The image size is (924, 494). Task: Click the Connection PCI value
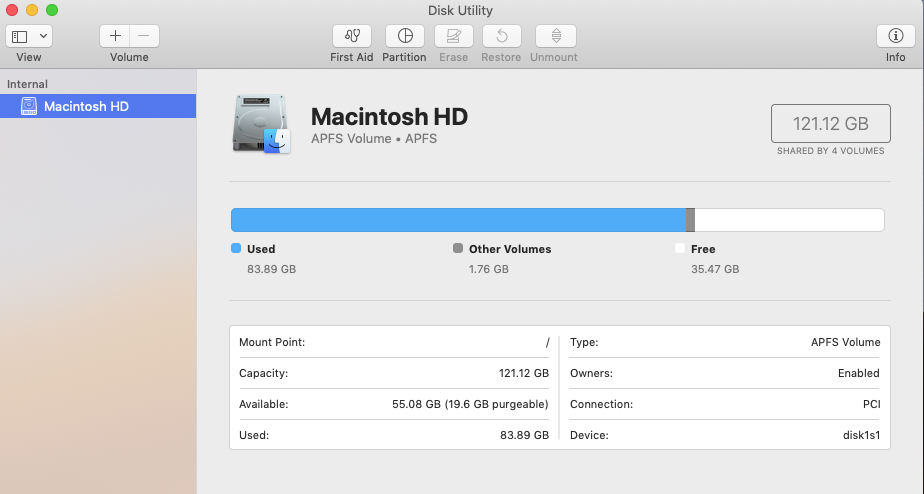[872, 404]
